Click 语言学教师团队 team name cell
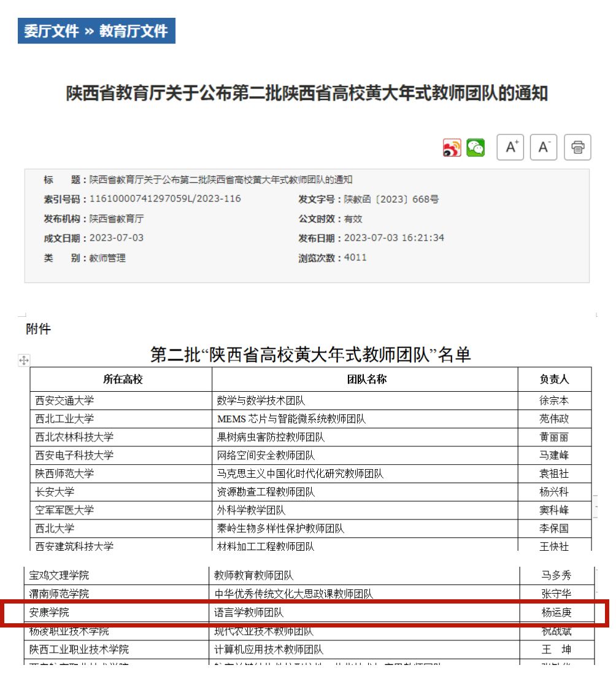Screen dimensions: 616x684 pos(248,612)
